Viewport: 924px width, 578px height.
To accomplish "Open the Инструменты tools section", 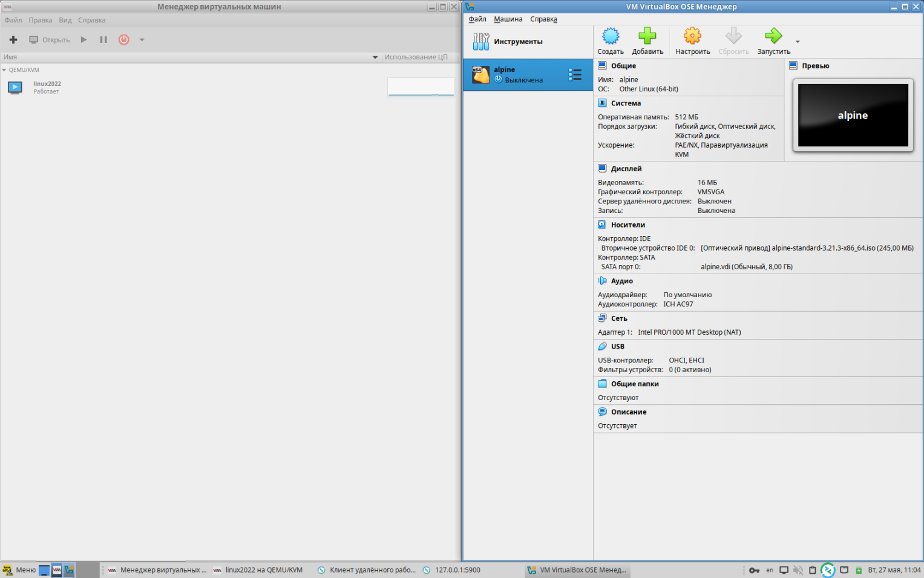I will coord(528,42).
